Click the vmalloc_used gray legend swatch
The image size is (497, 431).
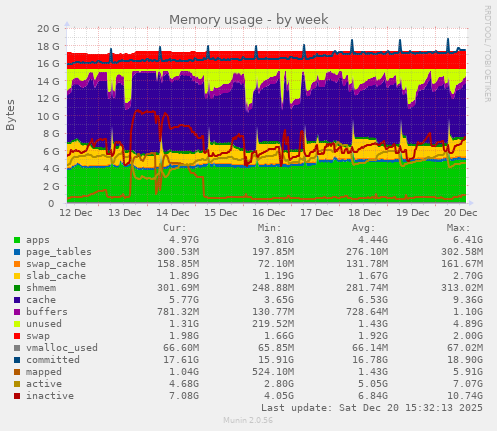click(17, 348)
